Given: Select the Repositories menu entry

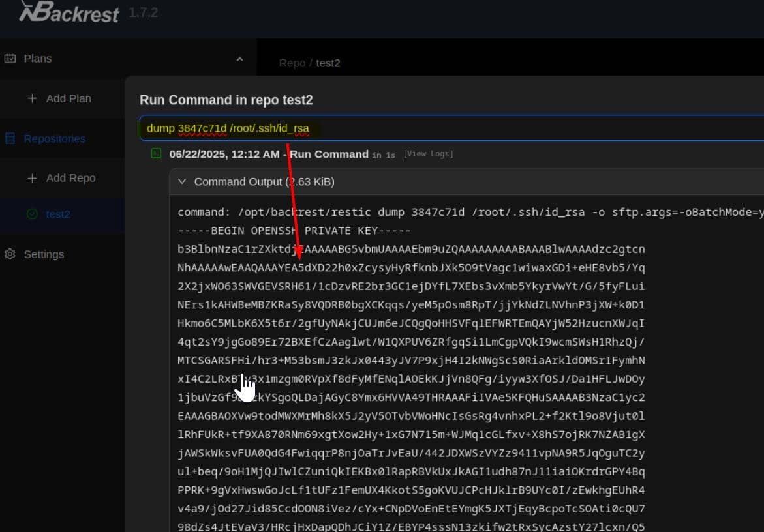Looking at the screenshot, I should [56, 138].
